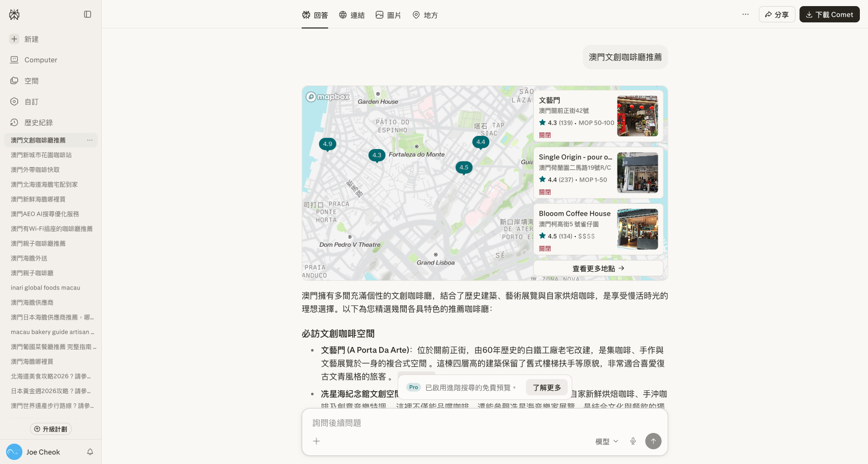Open the Blooom Coffee House place card
Image resolution: width=868 pixels, height=464 pixels.
(598, 229)
